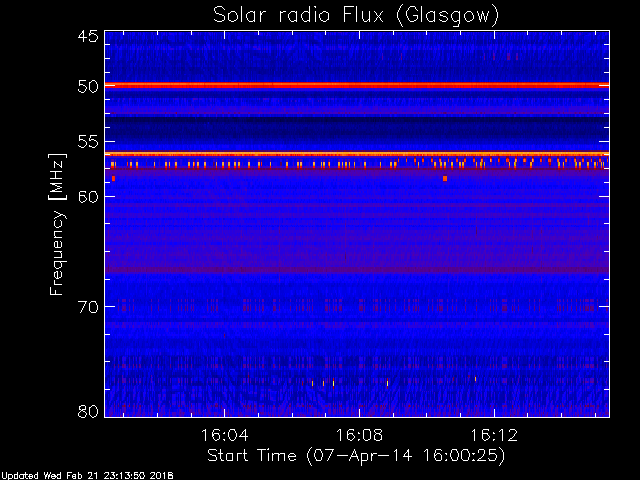Click the 'Updated Wed Feb 21 23:13:50 2018' footer text

87,476
